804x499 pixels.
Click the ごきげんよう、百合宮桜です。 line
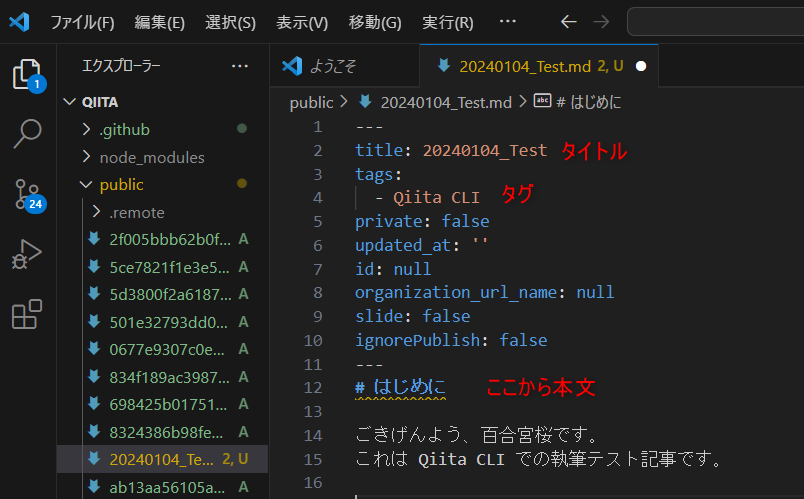tap(477, 435)
